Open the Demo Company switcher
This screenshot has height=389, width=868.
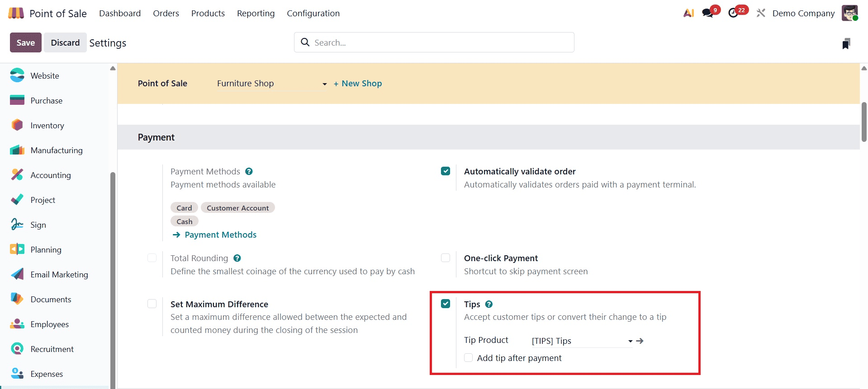point(804,13)
